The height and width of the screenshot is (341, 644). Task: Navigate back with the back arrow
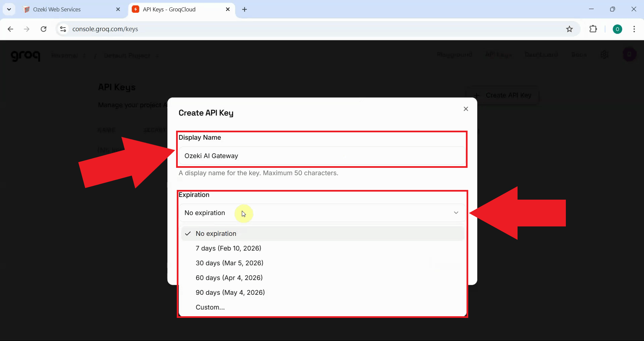click(x=10, y=29)
